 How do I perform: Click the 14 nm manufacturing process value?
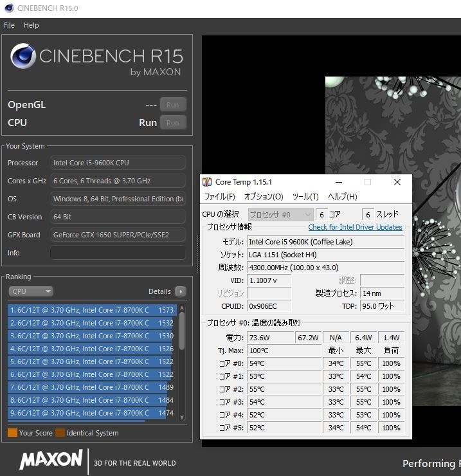[x=382, y=293]
